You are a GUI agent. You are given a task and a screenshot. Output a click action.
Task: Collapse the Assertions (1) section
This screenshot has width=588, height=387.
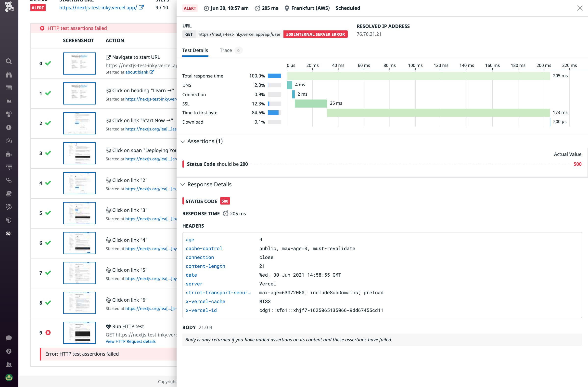coord(183,142)
